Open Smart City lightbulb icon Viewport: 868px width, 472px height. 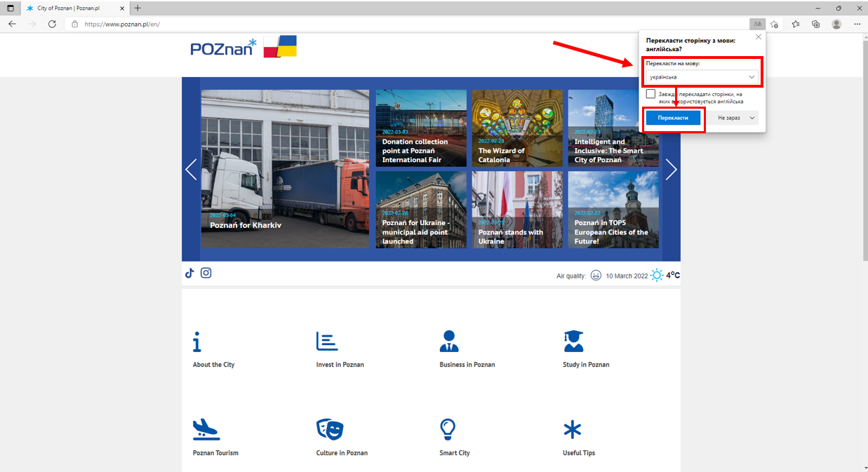pos(448,429)
